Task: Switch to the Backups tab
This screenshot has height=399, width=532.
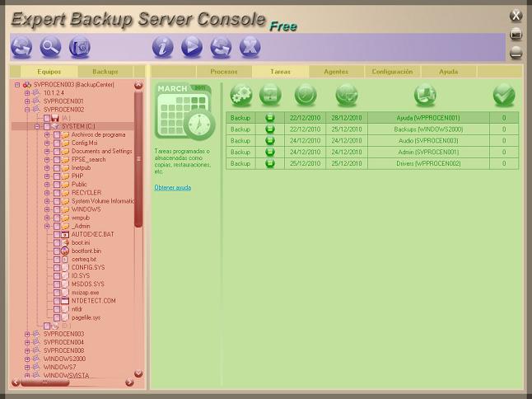Action: click(x=105, y=72)
